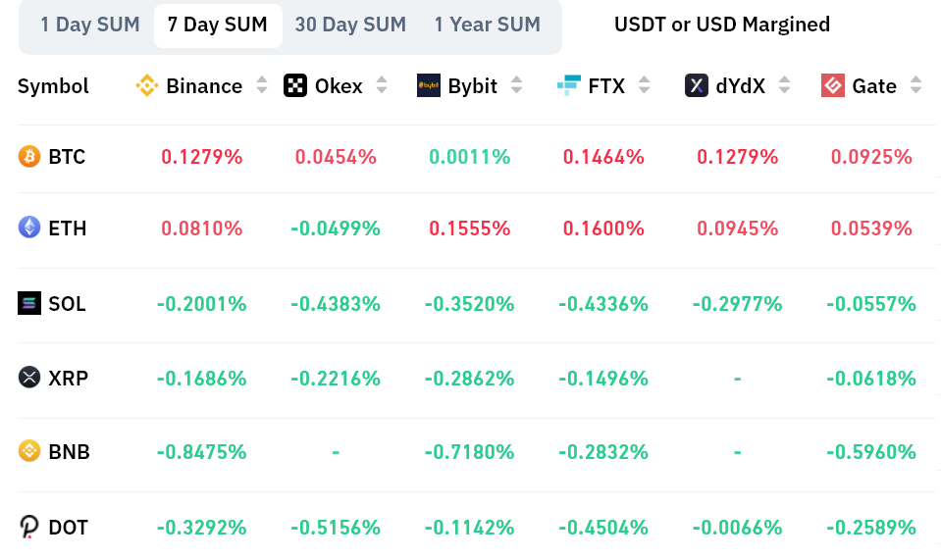This screenshot has width=941, height=560.
Task: Click the Symbol column header
Action: (x=53, y=86)
